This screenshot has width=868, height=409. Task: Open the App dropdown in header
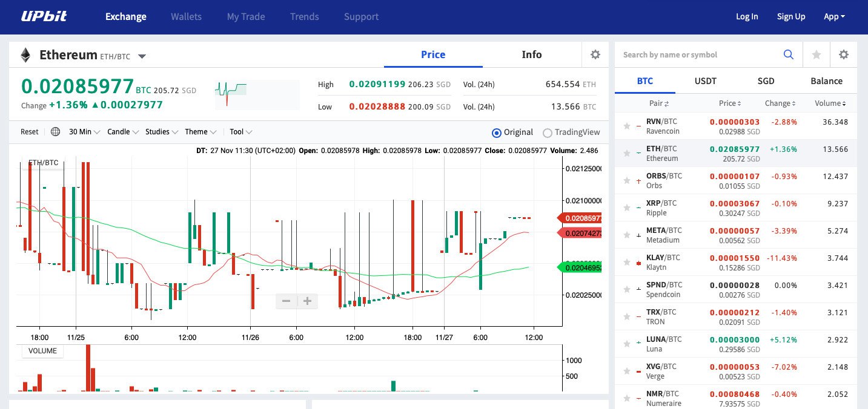835,16
